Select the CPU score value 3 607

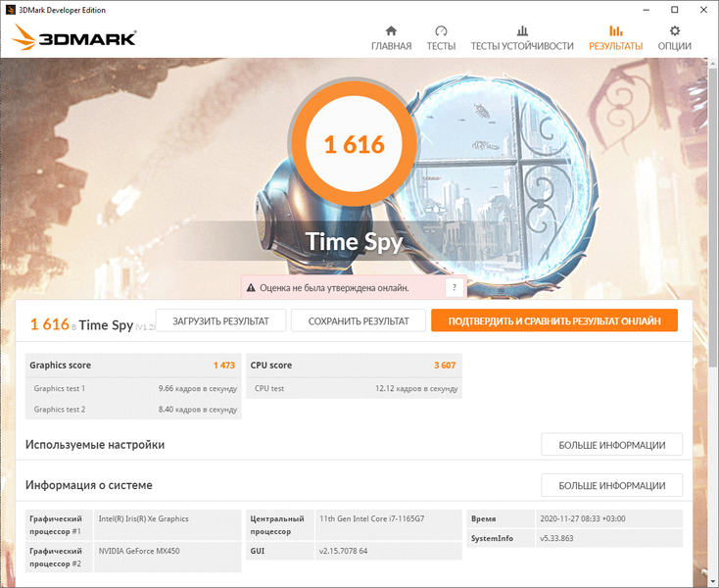pos(445,366)
